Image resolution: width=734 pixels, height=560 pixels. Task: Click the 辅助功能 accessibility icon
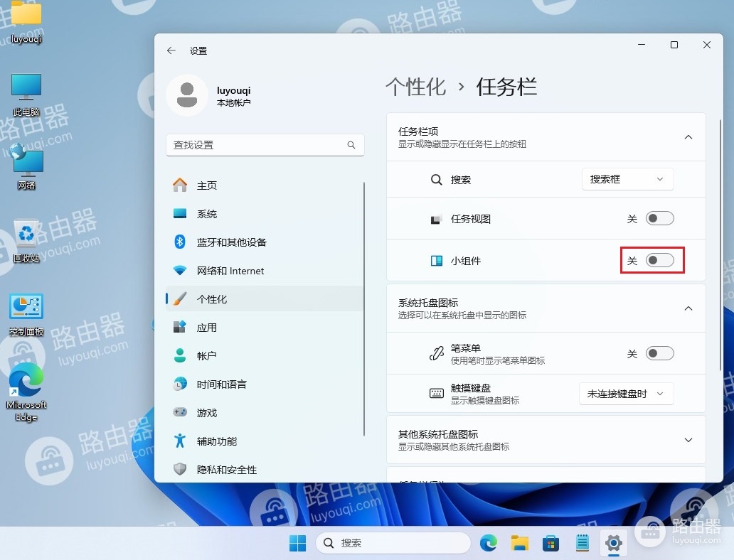coord(180,441)
